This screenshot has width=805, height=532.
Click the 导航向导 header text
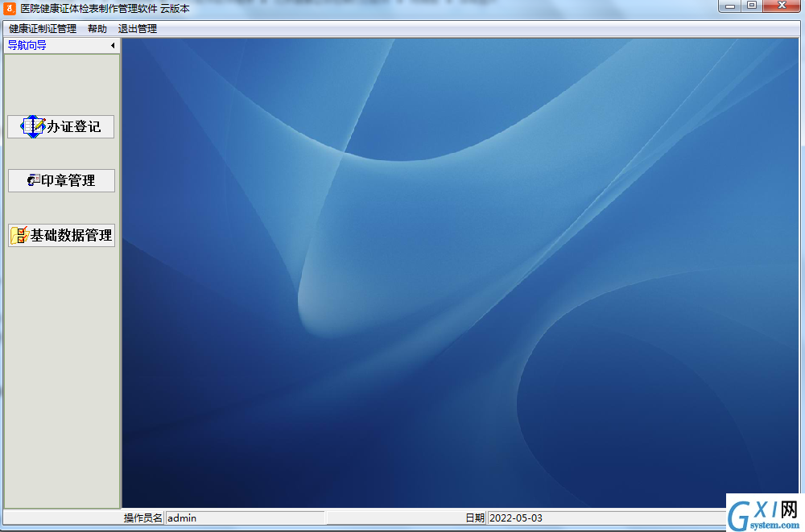(27, 45)
